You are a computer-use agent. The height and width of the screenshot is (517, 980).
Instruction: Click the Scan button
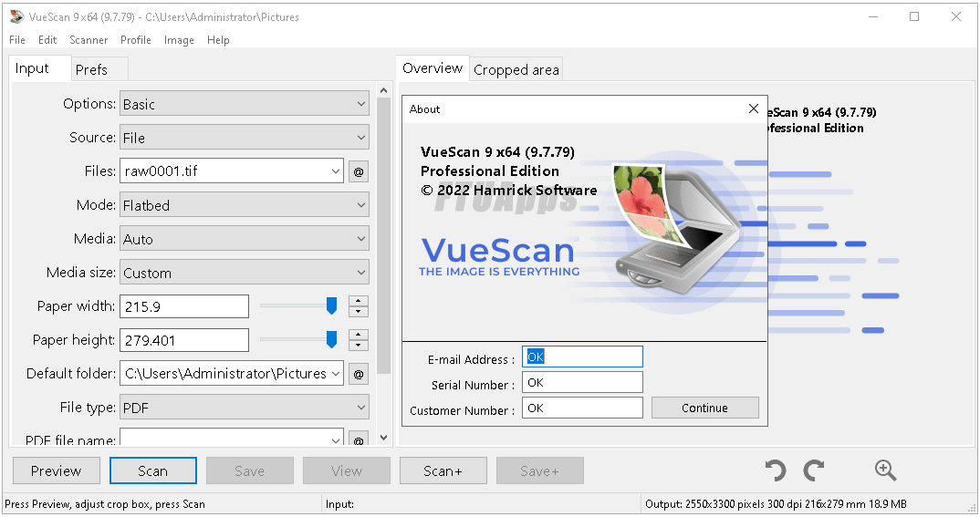click(153, 470)
